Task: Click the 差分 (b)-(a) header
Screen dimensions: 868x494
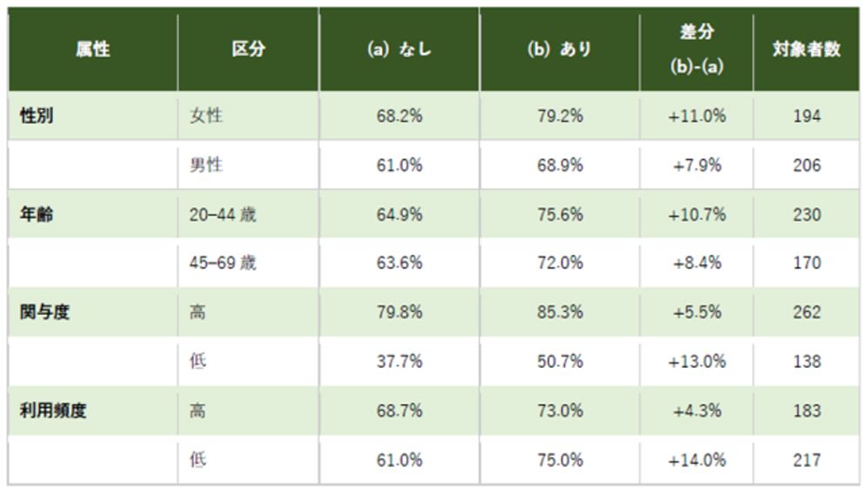Action: click(x=697, y=50)
